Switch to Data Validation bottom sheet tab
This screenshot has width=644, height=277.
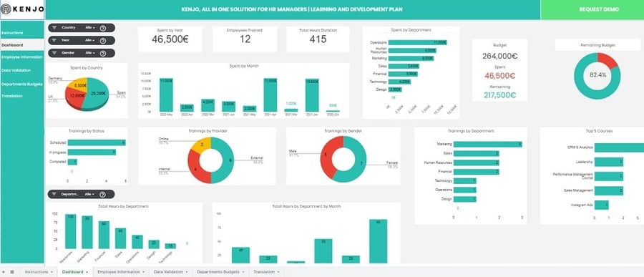click(170, 272)
